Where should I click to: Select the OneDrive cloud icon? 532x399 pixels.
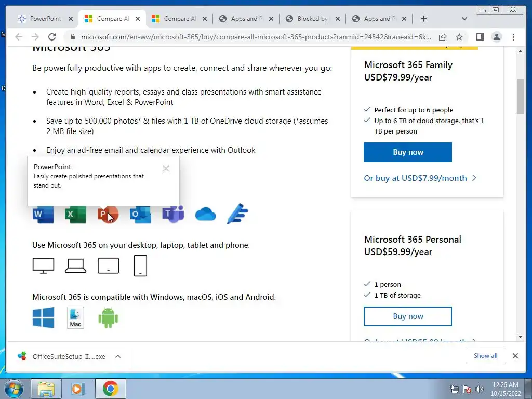206,215
